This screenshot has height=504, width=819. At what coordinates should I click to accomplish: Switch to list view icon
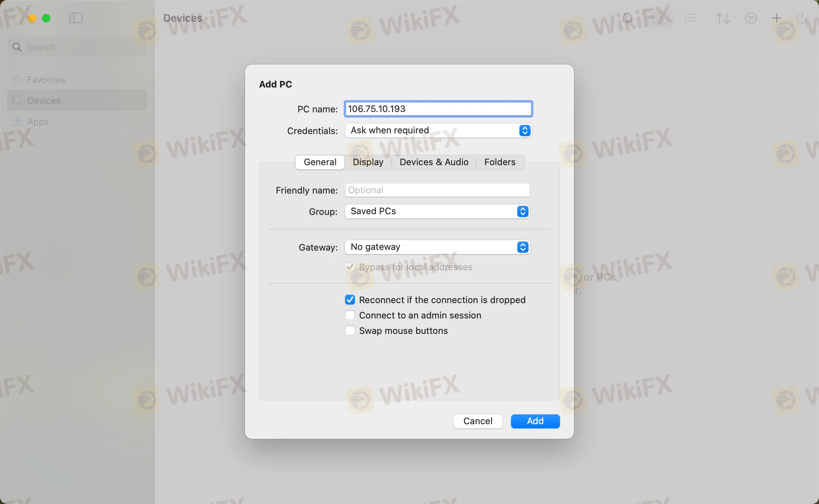pyautogui.click(x=690, y=18)
